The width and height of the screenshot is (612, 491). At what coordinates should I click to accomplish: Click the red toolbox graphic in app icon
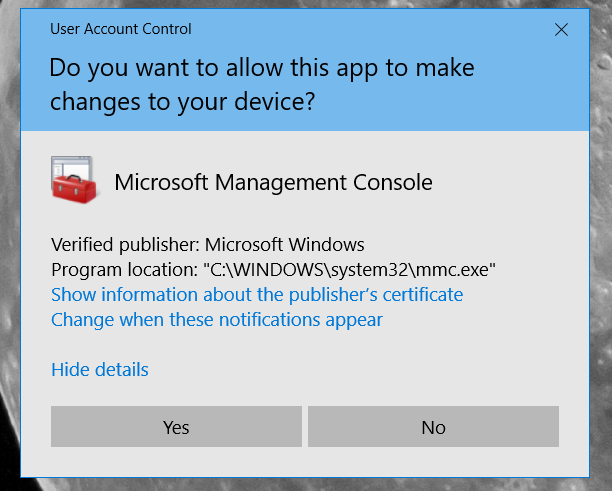click(74, 189)
